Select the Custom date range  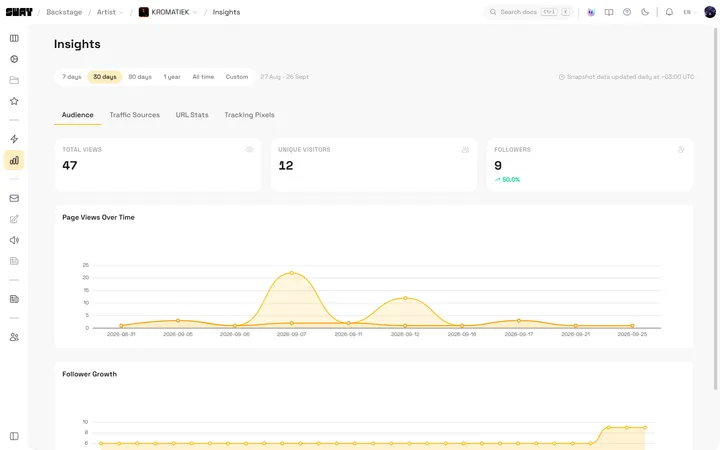237,77
